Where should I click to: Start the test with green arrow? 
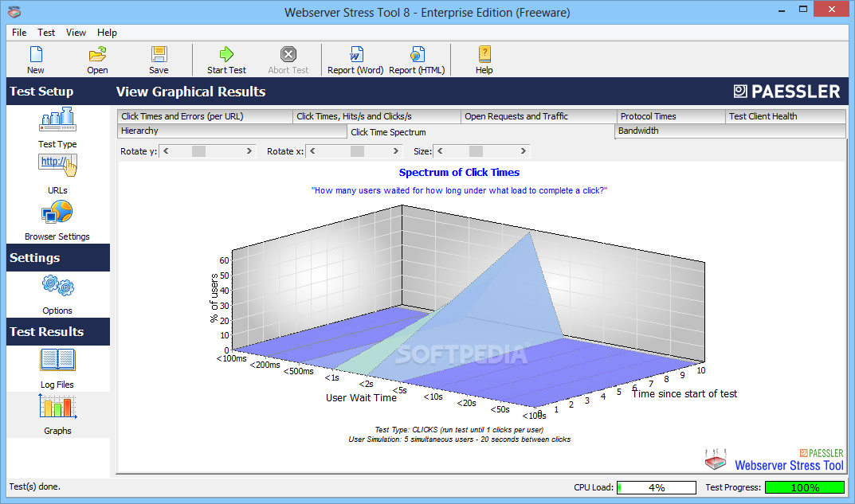point(226,54)
